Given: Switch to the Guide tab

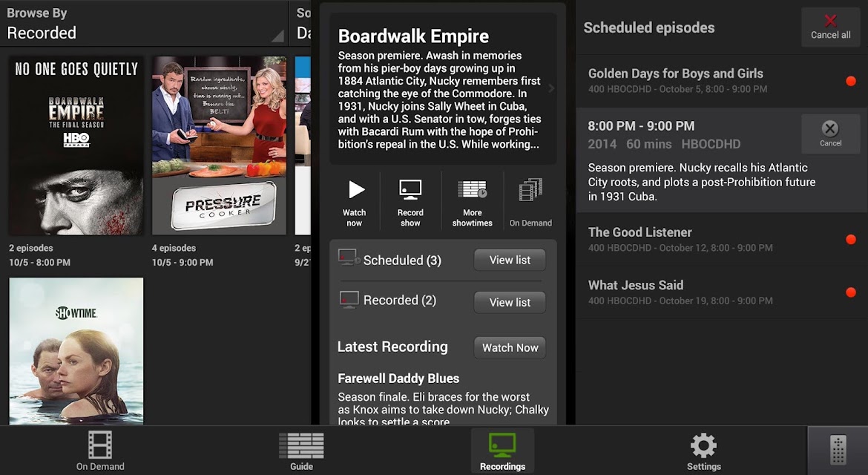Looking at the screenshot, I should (x=302, y=451).
